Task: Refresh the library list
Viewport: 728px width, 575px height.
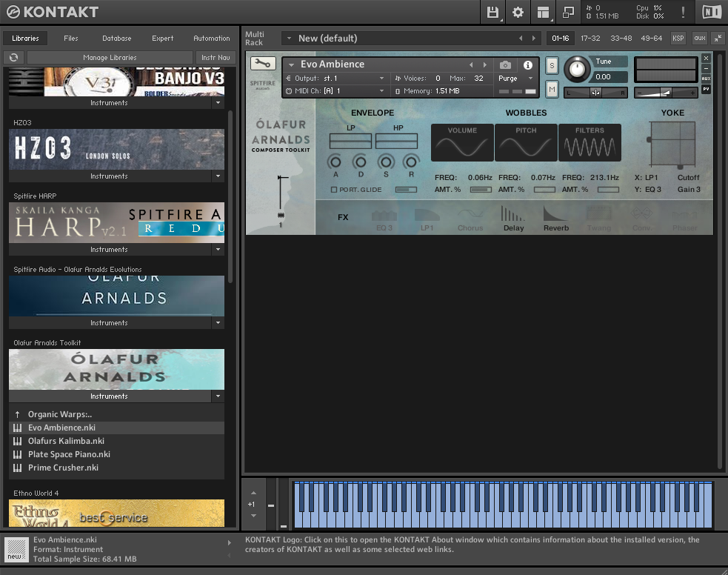Action: pyautogui.click(x=14, y=57)
